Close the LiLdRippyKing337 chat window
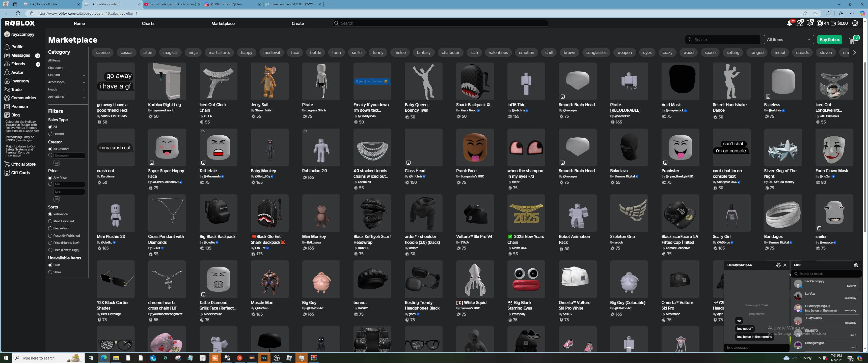 coord(785,265)
